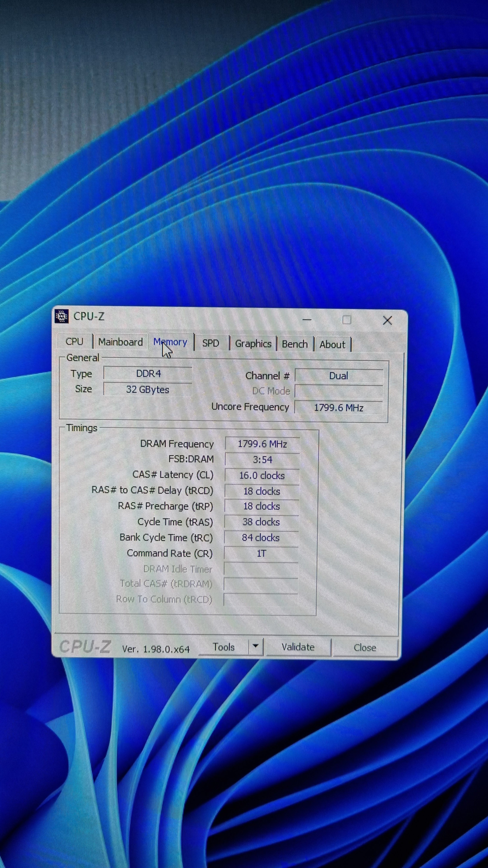
Task: Click the Tools button
Action: [x=224, y=647]
